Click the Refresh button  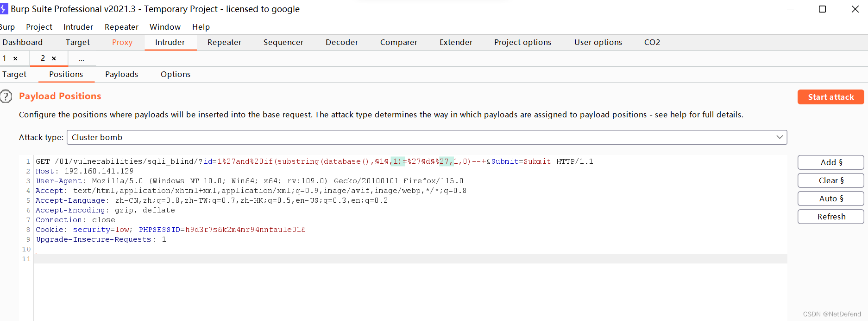coord(830,217)
